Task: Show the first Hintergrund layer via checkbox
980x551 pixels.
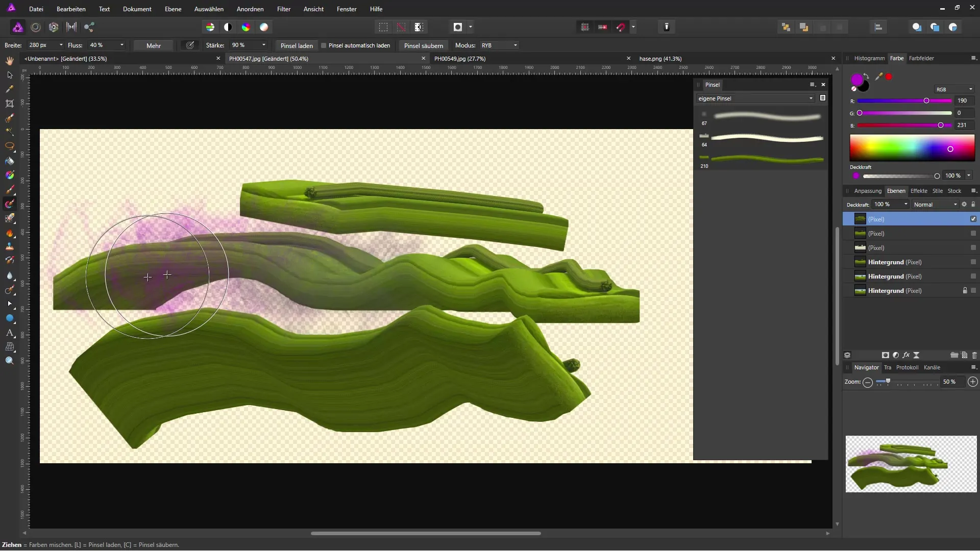Action: [x=973, y=262]
